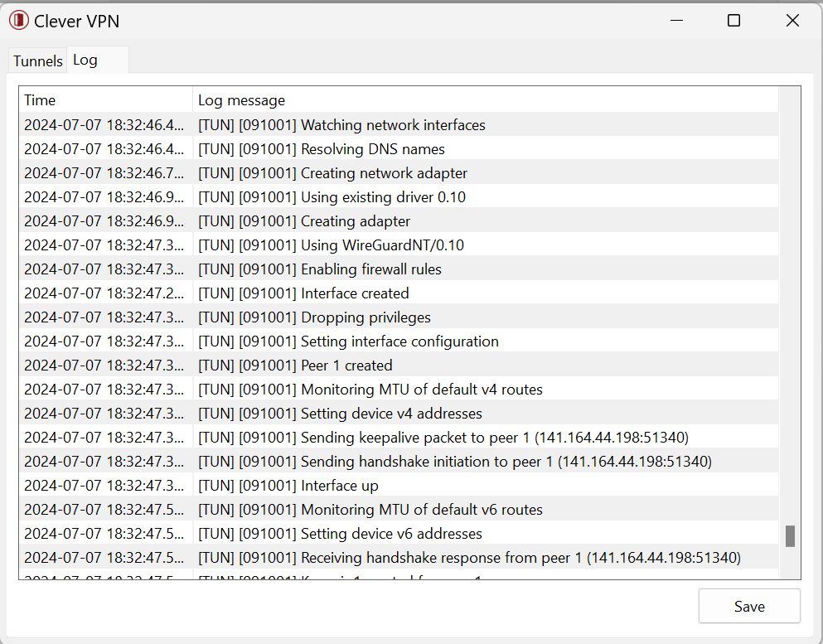Select 'Monitoring MTU of default v6 routes'
Viewport: 823px width, 644px height.
click(399, 510)
